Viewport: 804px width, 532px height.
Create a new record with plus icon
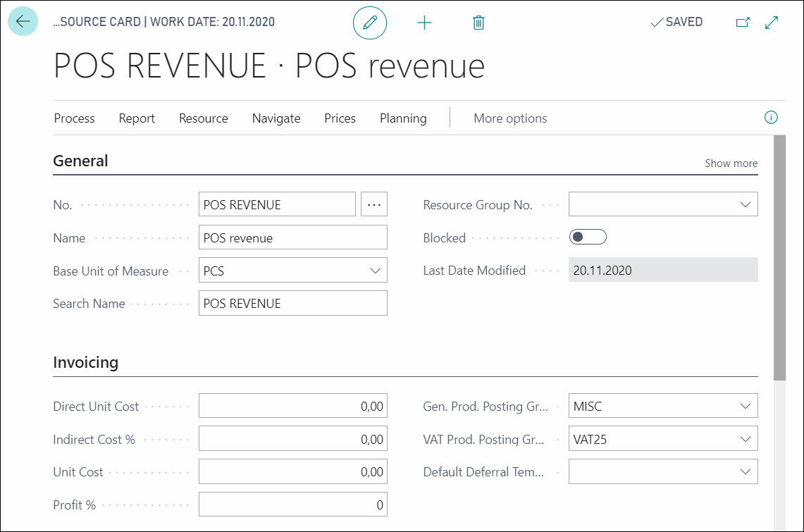pos(425,23)
